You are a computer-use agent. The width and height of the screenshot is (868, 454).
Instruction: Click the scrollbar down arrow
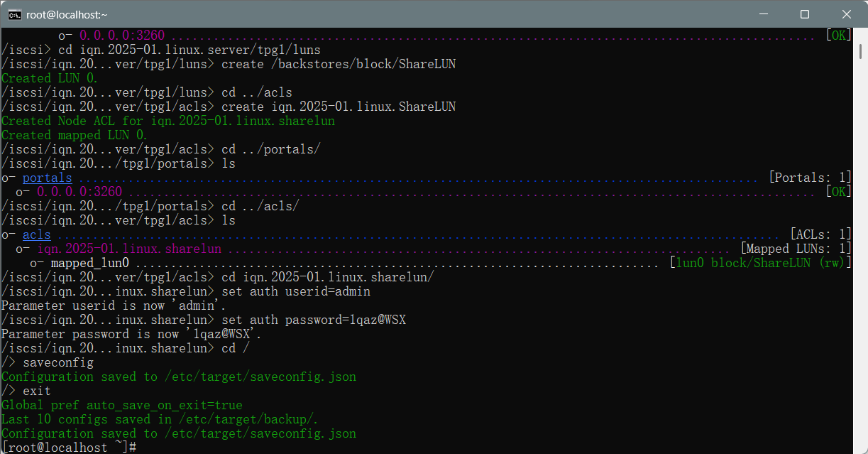coord(860,448)
